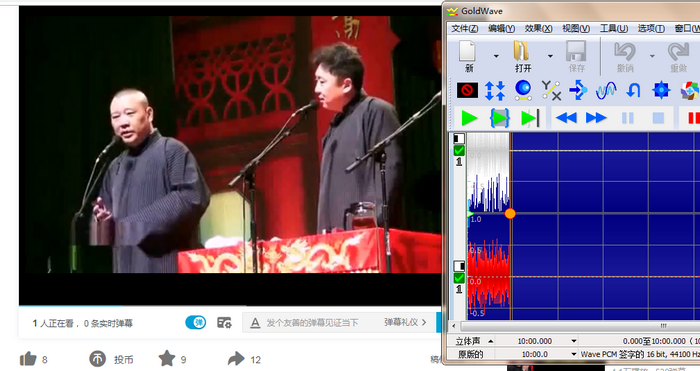Uncheck the bottom red channel checkbox
This screenshot has width=700, height=371.
pyautogui.click(x=459, y=279)
